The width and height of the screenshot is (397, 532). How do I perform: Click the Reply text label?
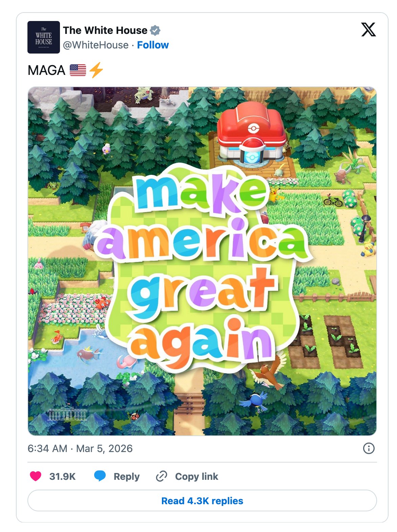point(127,476)
